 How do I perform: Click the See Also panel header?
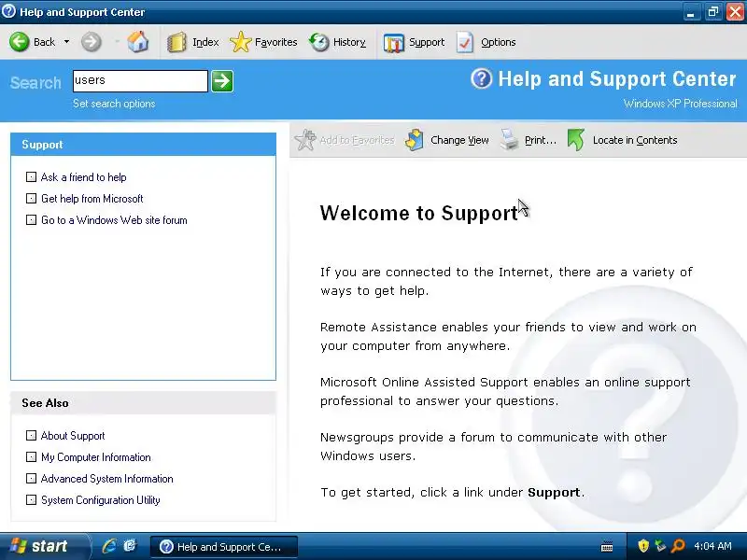click(x=143, y=403)
